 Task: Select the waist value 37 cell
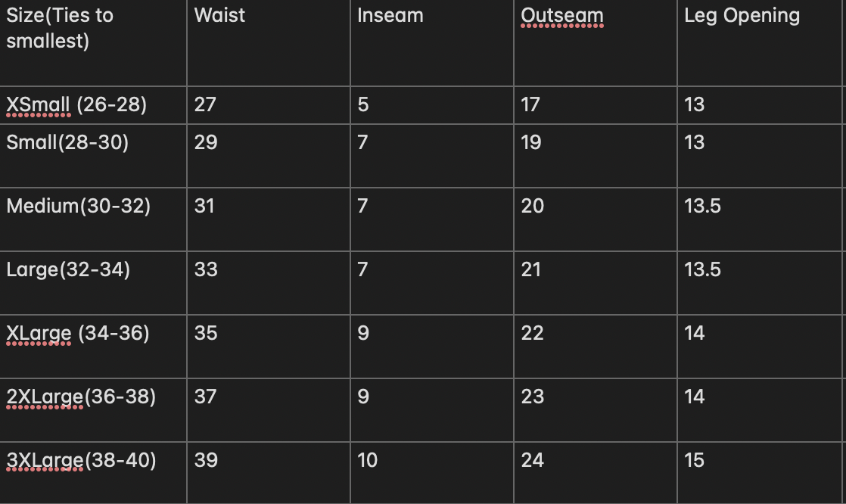click(x=268, y=410)
